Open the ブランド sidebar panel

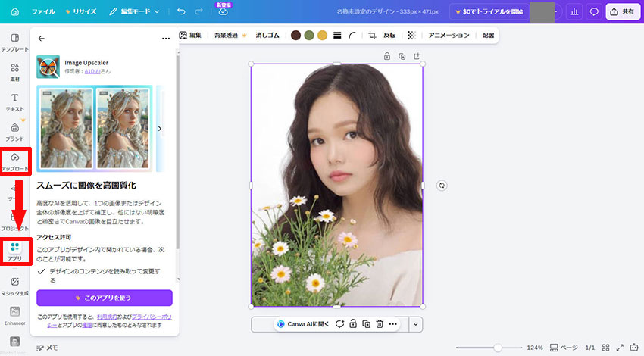point(15,133)
